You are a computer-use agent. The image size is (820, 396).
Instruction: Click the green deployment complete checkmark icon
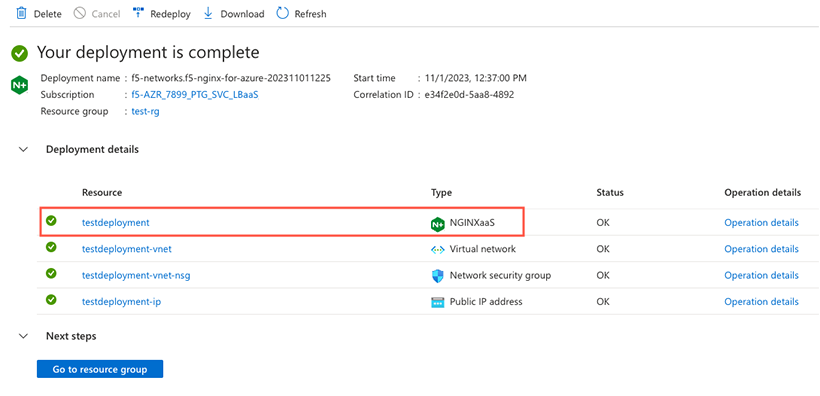[19, 53]
